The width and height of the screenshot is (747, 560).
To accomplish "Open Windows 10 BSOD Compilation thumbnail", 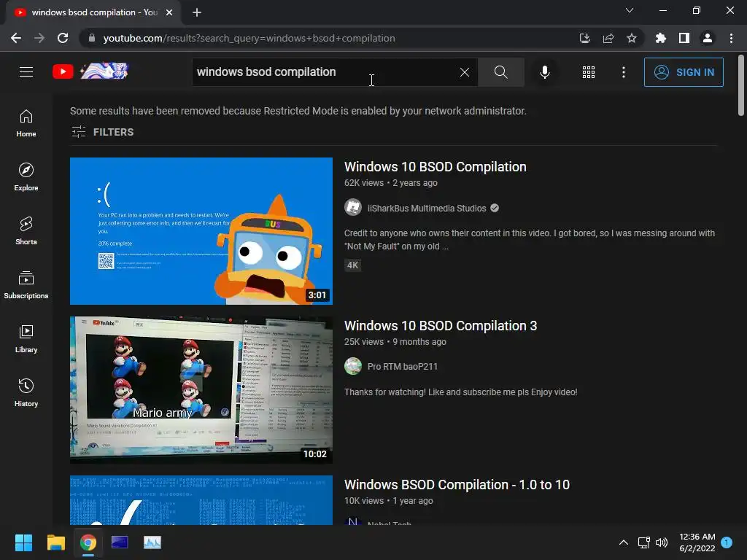I will [201, 231].
